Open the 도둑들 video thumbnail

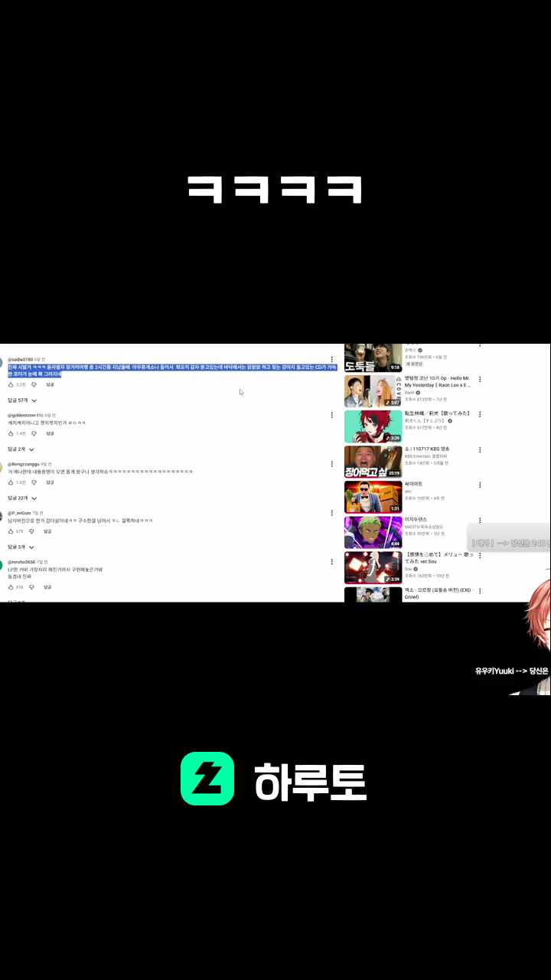point(373,358)
